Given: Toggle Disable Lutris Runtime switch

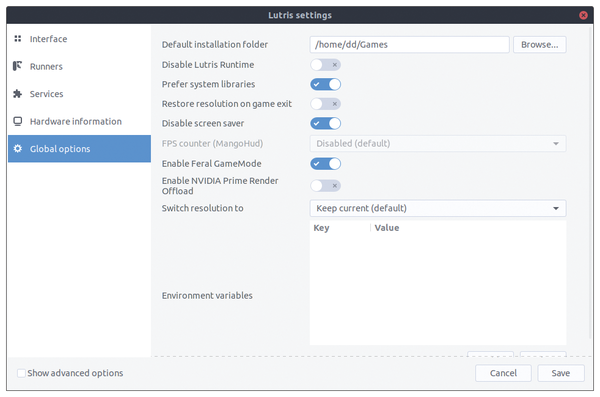Looking at the screenshot, I should (325, 65).
